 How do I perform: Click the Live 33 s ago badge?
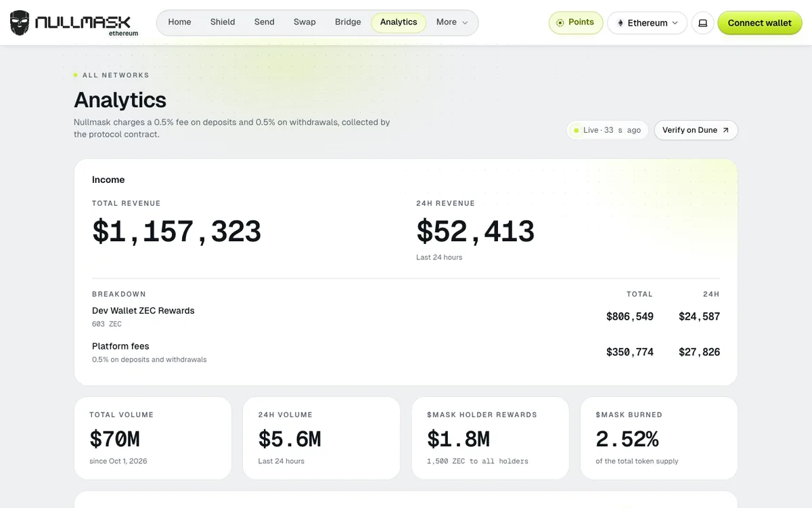tap(608, 130)
